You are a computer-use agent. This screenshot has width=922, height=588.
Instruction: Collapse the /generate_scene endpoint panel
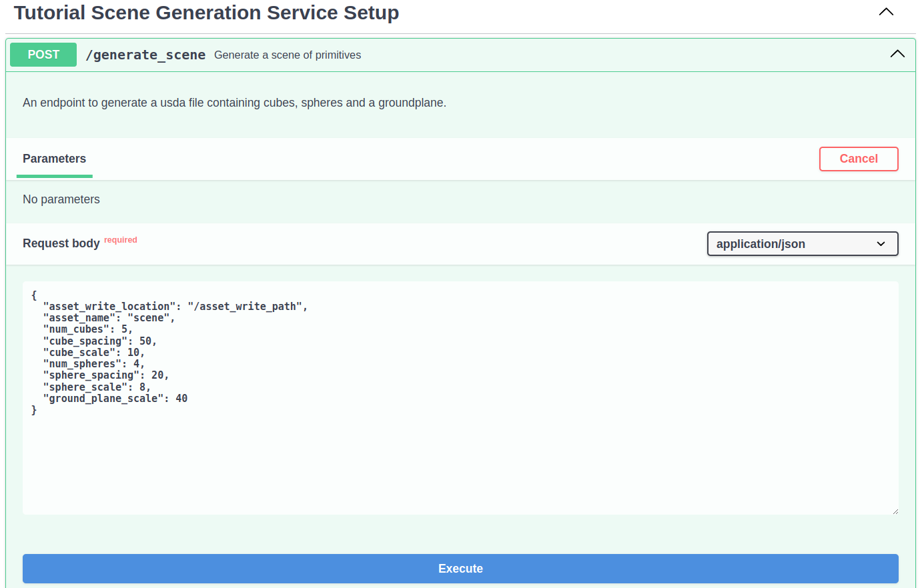897,54
